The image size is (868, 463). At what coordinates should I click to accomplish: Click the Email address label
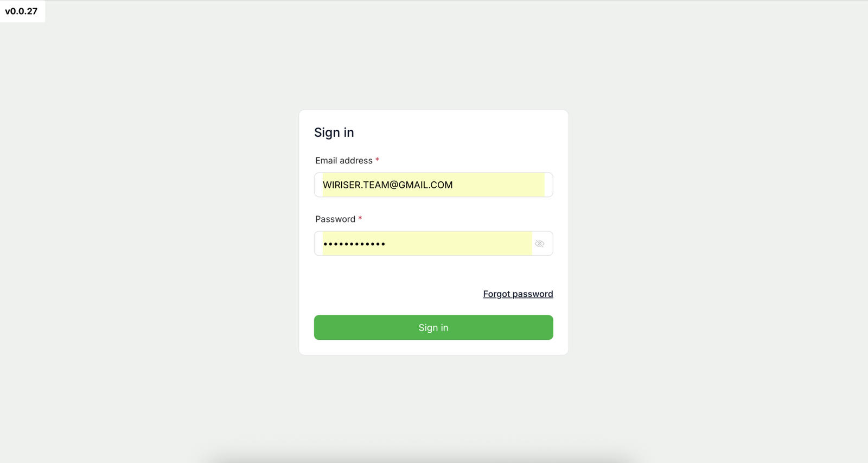pos(343,161)
